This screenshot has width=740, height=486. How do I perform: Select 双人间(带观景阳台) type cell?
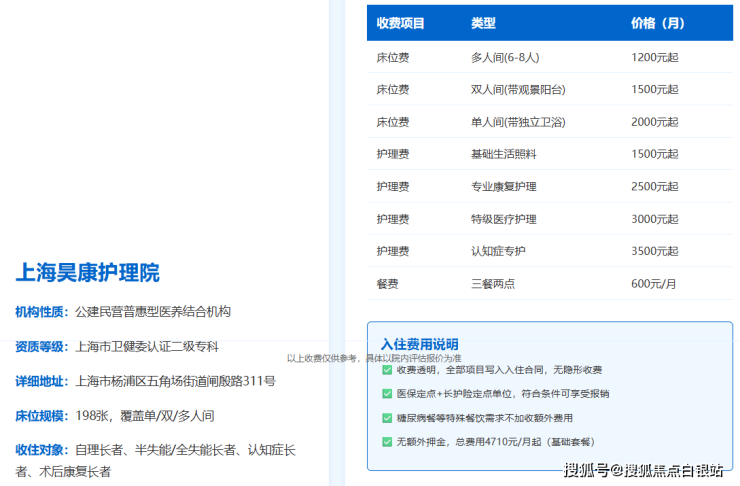coord(518,90)
